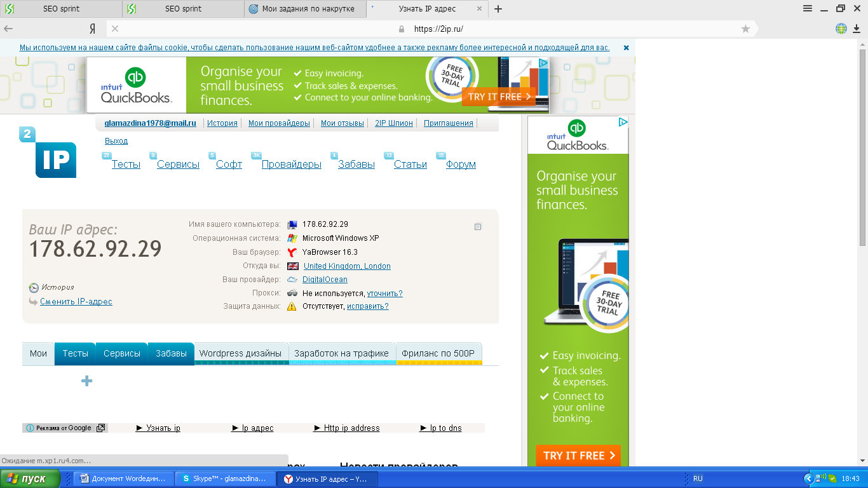
Task: Click the AdChoices icon on the sidebar ad
Action: [x=623, y=122]
